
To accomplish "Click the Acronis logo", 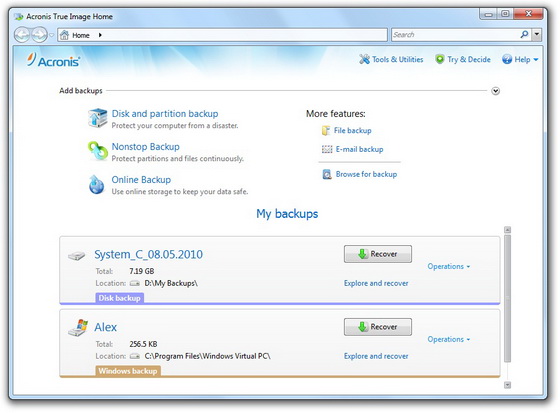I will tap(54, 60).
